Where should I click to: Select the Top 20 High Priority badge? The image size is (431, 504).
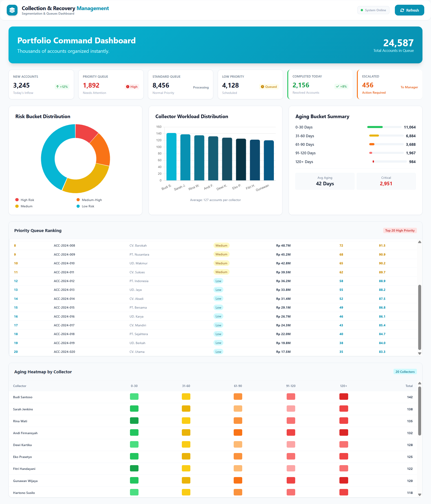400,230
